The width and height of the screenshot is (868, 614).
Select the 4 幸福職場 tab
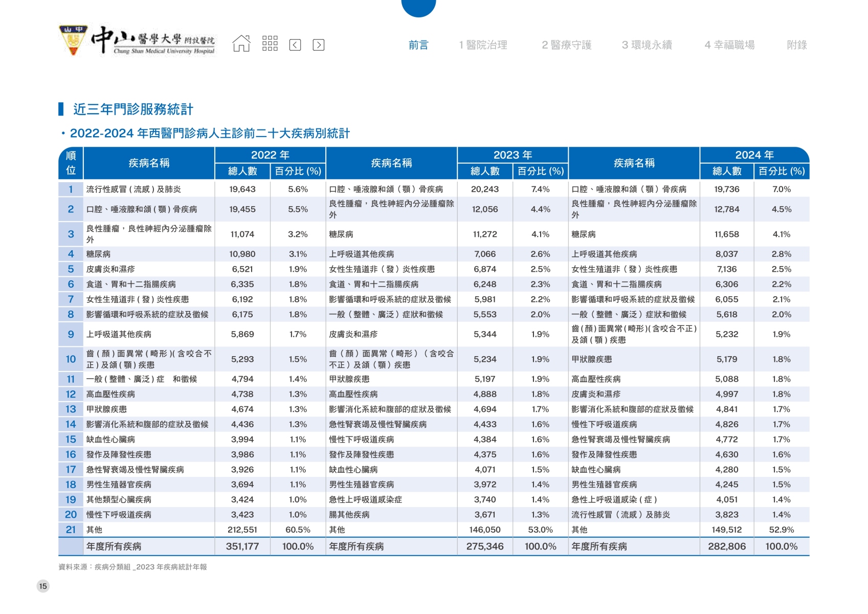729,45
